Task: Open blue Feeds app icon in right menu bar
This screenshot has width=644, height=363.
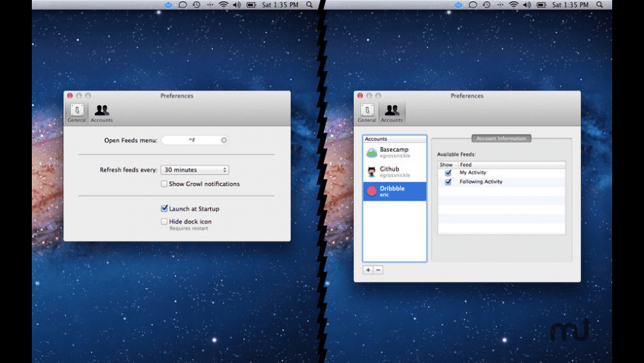Action: [x=458, y=5]
